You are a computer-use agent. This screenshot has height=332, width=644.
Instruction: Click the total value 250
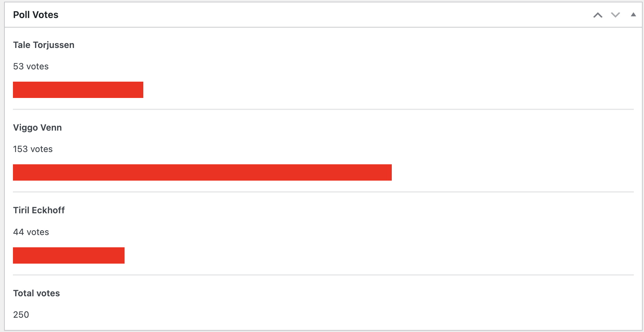point(21,315)
